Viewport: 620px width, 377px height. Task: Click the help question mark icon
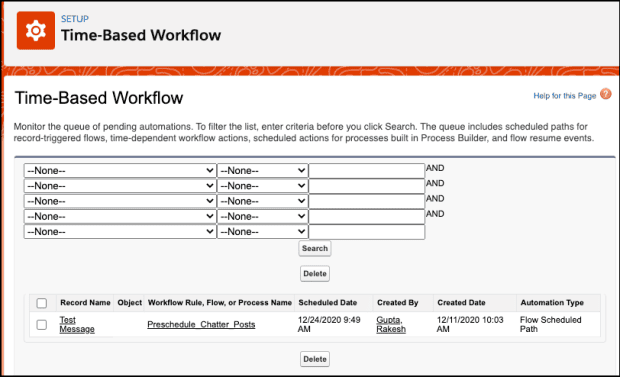[x=605, y=94]
